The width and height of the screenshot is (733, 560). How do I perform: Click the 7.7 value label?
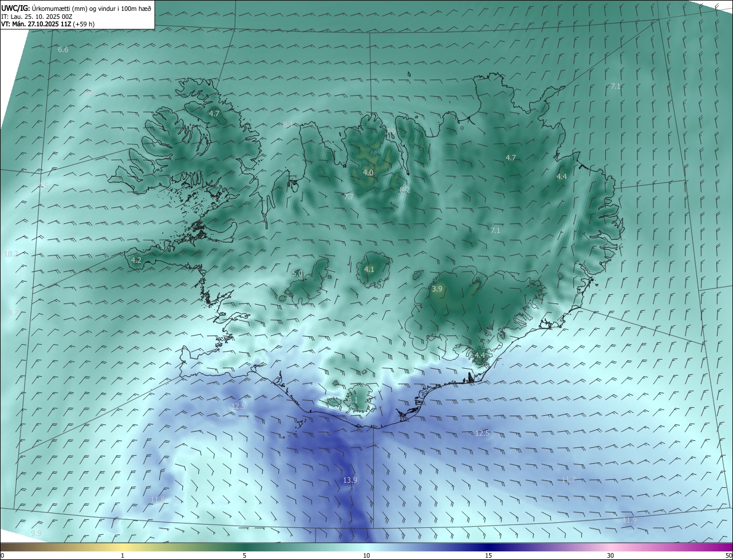[348, 197]
